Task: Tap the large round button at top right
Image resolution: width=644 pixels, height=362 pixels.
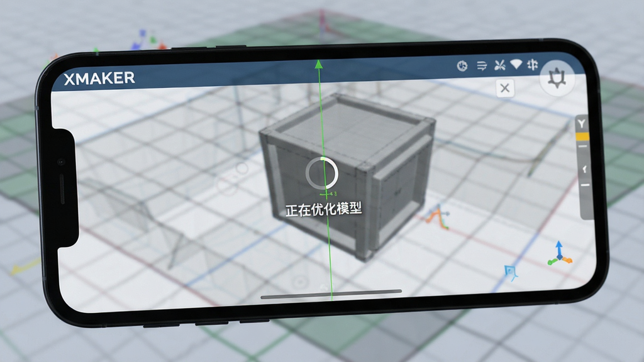Action: pyautogui.click(x=557, y=78)
